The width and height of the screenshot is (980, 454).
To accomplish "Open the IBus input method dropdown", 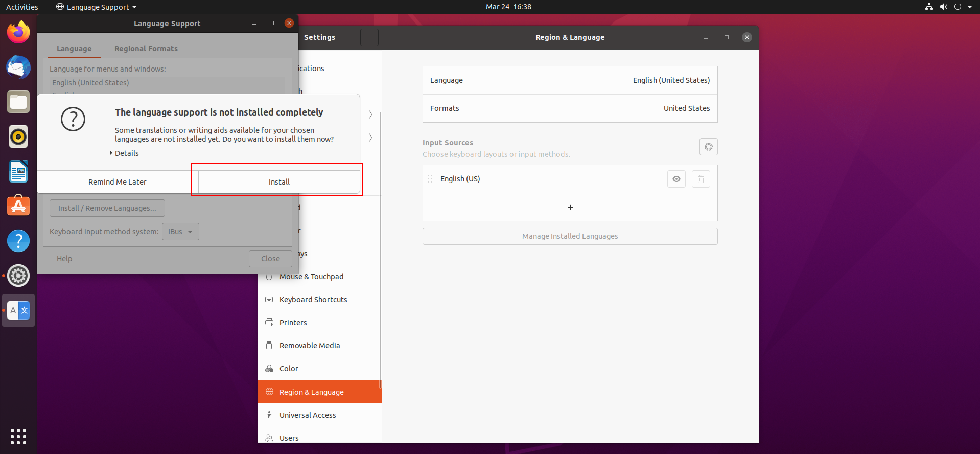I will coord(180,232).
